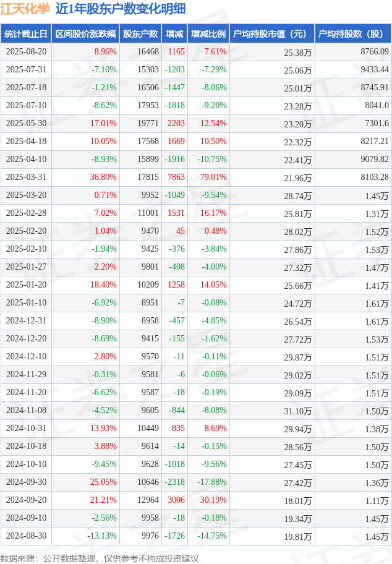Select the 31.10万 average market value
The image size is (392, 564).
(x=298, y=411)
